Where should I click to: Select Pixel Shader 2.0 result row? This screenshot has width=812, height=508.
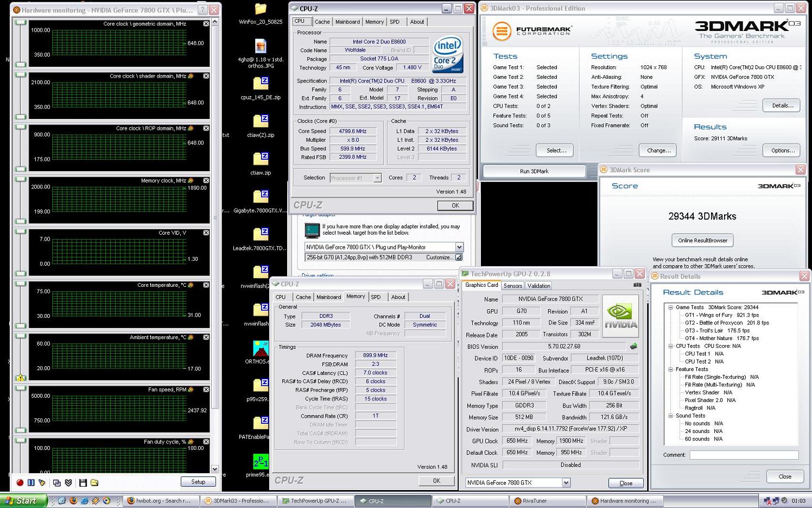710,400
